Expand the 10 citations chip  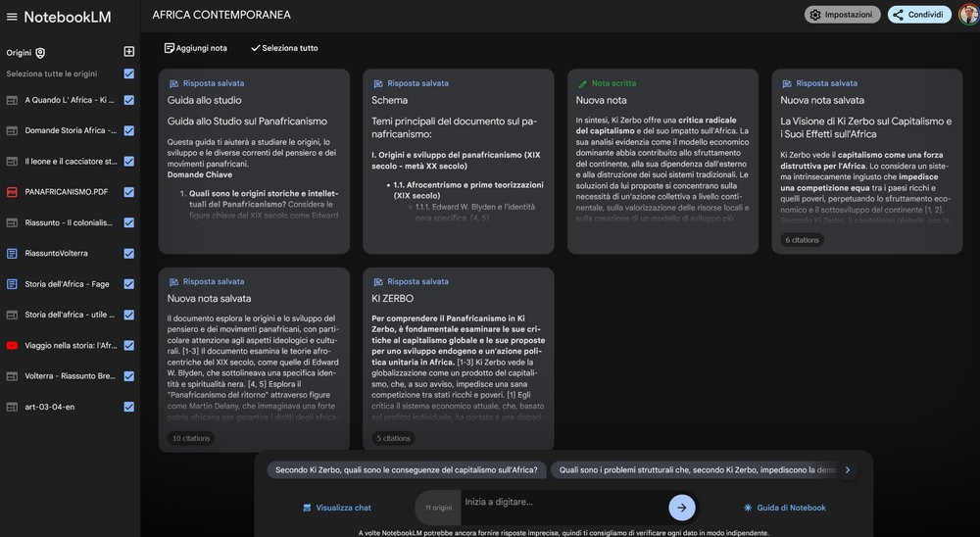pyautogui.click(x=189, y=438)
